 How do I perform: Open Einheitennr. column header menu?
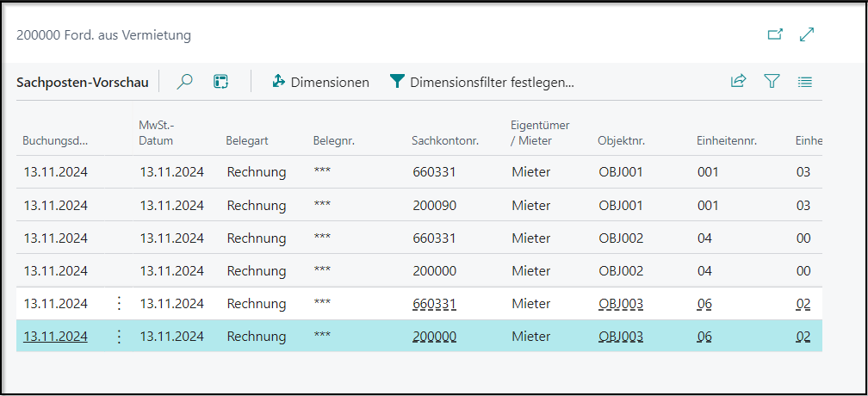(726, 140)
